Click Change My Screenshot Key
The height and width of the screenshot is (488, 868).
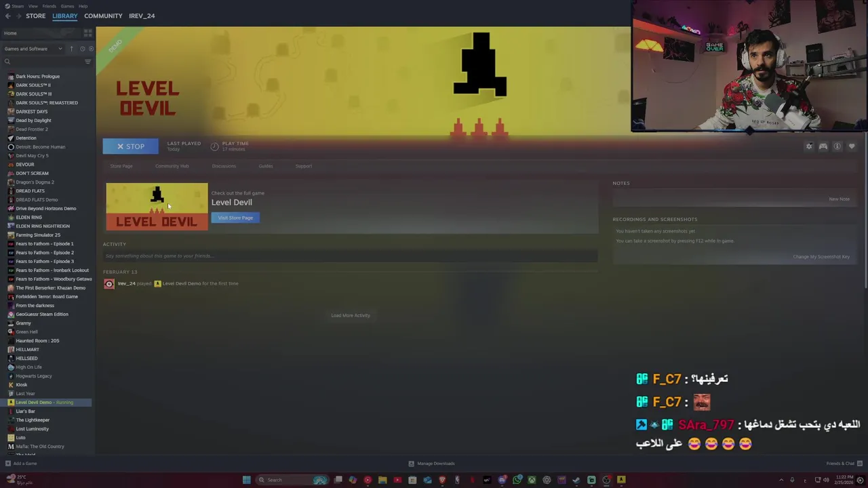[821, 257]
